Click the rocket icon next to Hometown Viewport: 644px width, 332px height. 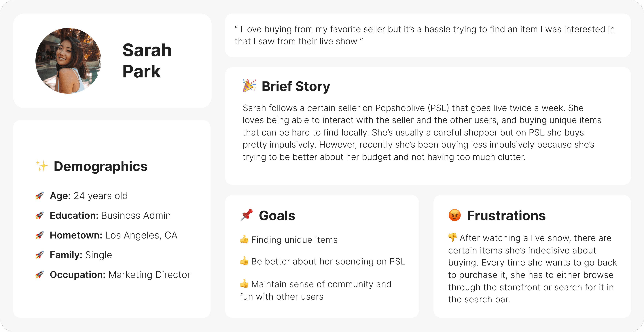tap(39, 235)
